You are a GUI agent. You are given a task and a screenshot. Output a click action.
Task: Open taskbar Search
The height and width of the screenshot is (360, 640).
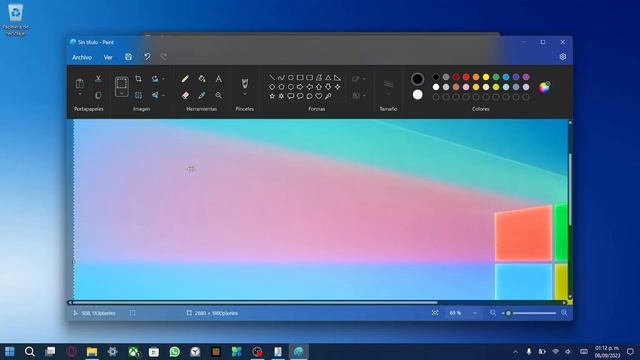point(29,351)
